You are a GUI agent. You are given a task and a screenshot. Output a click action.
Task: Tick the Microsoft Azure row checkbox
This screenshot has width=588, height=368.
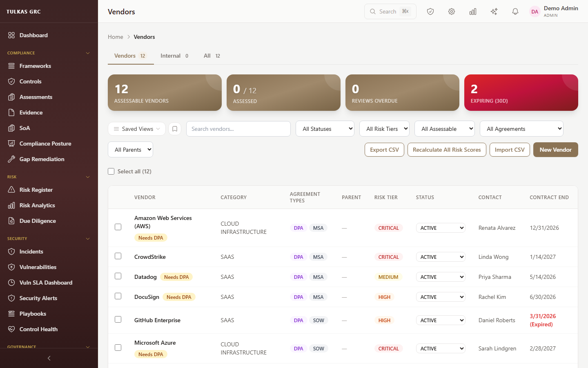click(x=118, y=348)
